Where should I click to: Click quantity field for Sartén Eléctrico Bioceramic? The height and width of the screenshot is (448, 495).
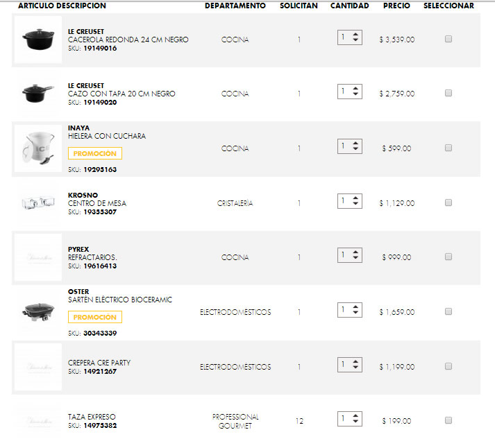pos(344,309)
